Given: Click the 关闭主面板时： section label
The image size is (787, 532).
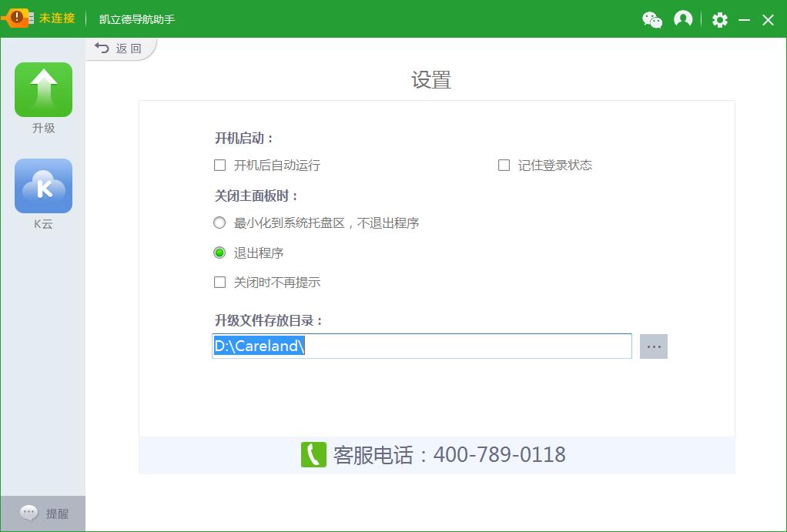Looking at the screenshot, I should click(256, 196).
